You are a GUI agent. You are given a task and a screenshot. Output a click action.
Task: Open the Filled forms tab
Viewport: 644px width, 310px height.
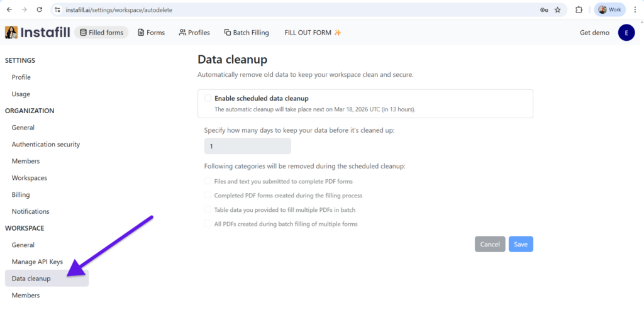[x=101, y=33]
